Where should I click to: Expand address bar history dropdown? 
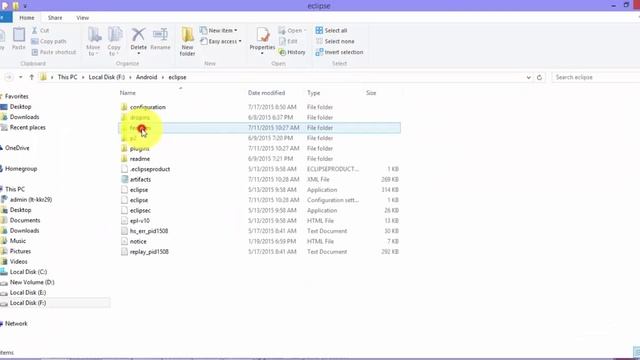coord(529,77)
